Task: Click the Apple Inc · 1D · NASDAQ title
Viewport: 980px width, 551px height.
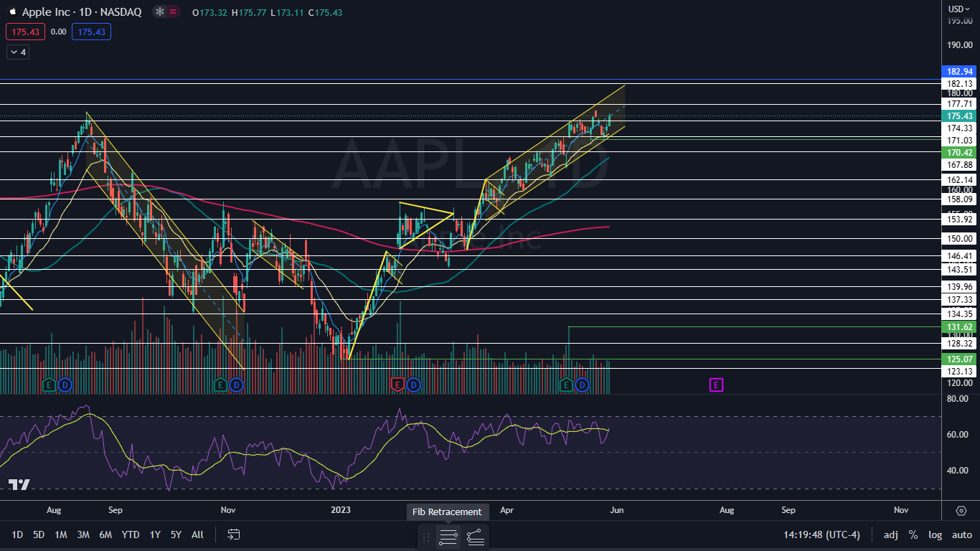Action: coord(82,12)
